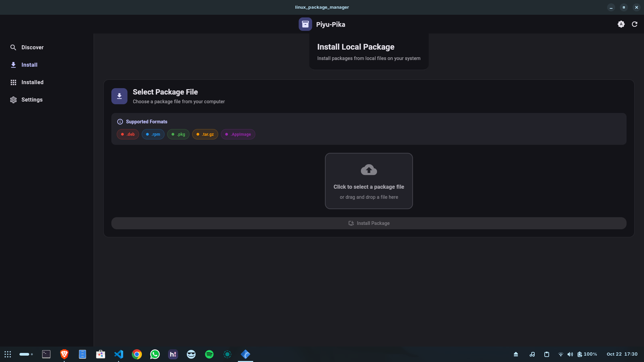This screenshot has height=362, width=644.
Task: Open the volume control in the system tray
Action: (x=570, y=354)
